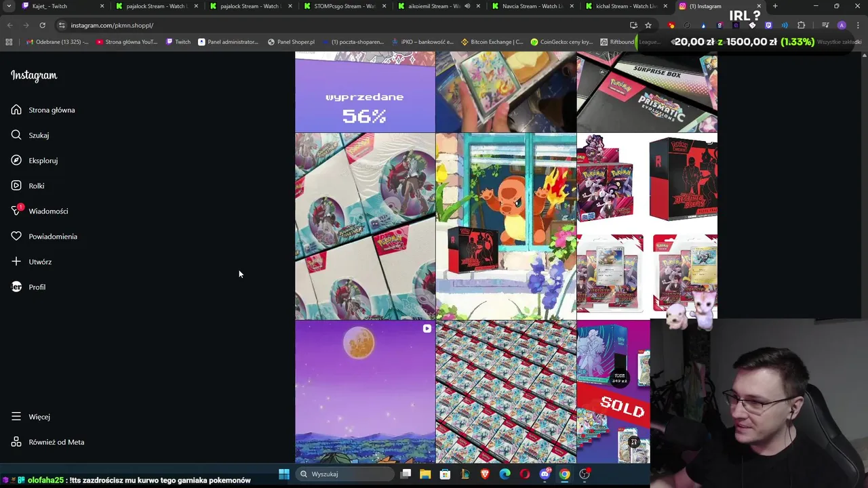Open the SOLD post thumbnail

[x=613, y=392]
